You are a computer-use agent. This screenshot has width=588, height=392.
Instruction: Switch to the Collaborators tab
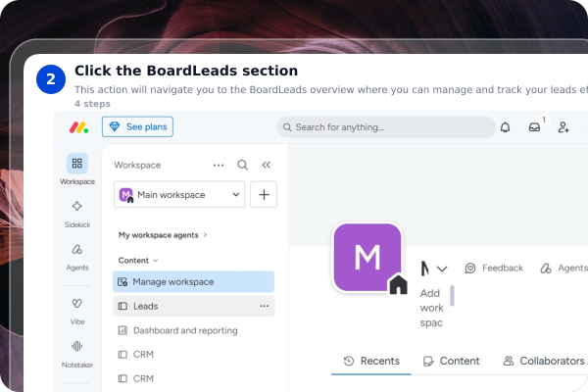point(544,361)
